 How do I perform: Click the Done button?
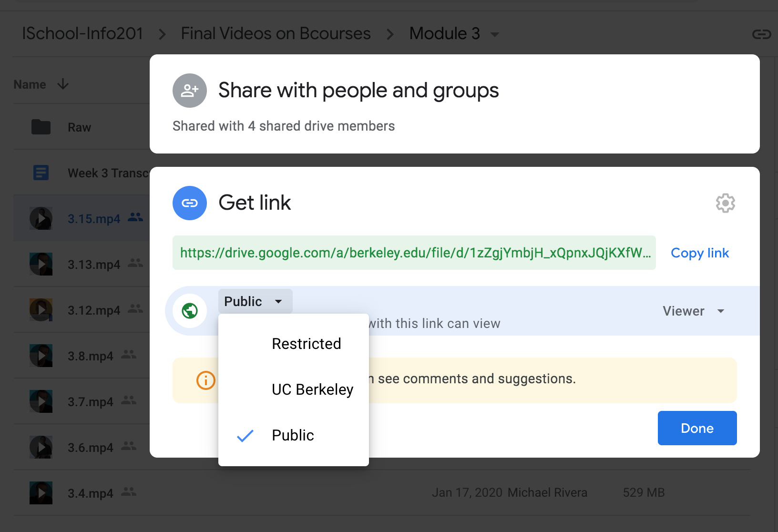click(x=697, y=428)
